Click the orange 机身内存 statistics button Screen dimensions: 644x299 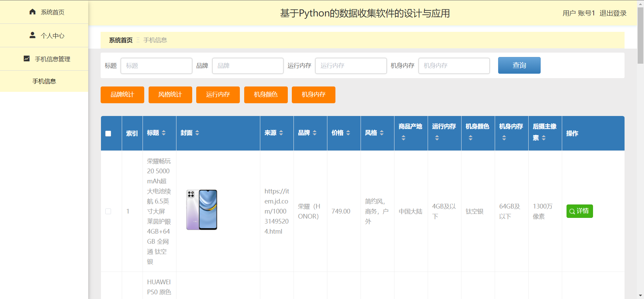pyautogui.click(x=314, y=95)
